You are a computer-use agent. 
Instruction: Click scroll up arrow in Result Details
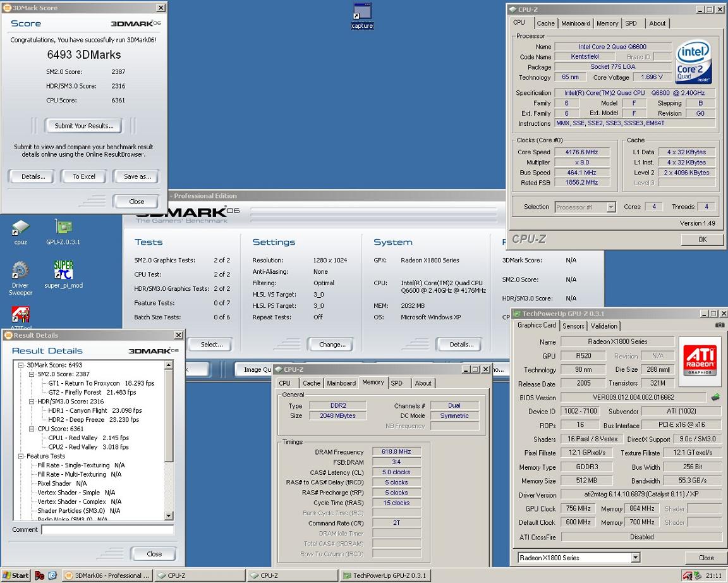169,365
